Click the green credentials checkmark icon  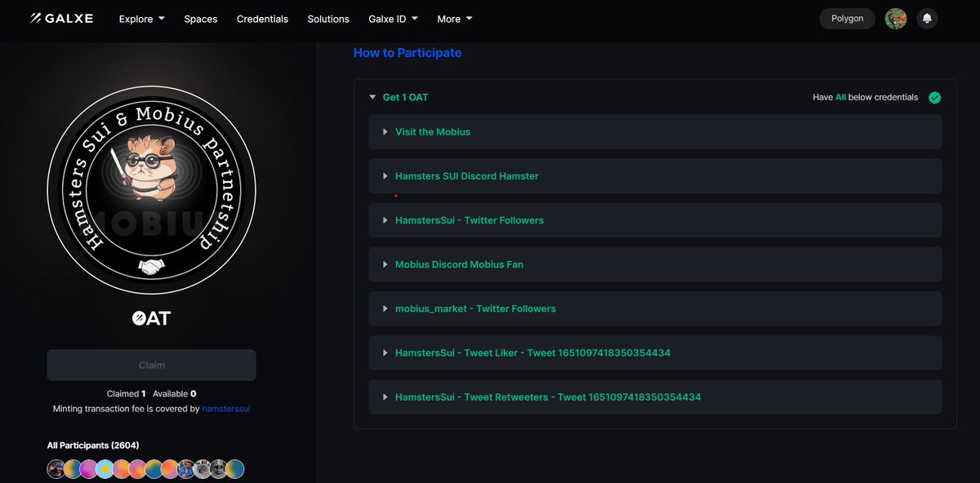pos(934,97)
